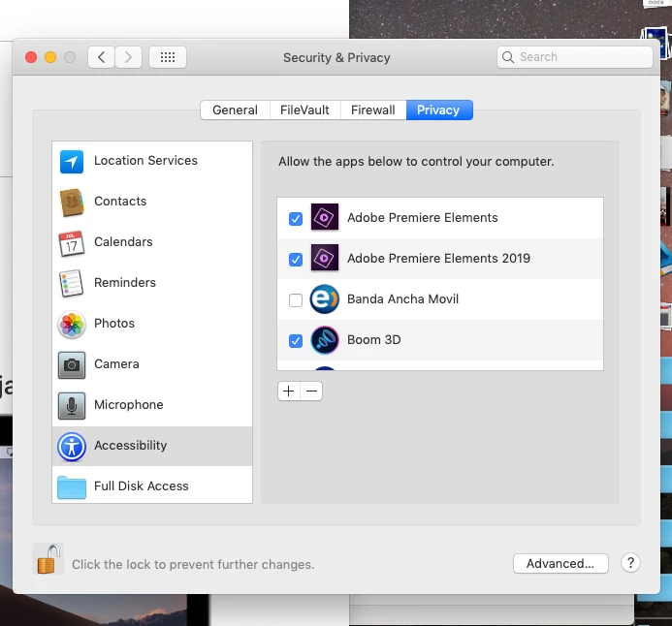672x626 pixels.
Task: Click the Reminders list icon
Action: (71, 284)
